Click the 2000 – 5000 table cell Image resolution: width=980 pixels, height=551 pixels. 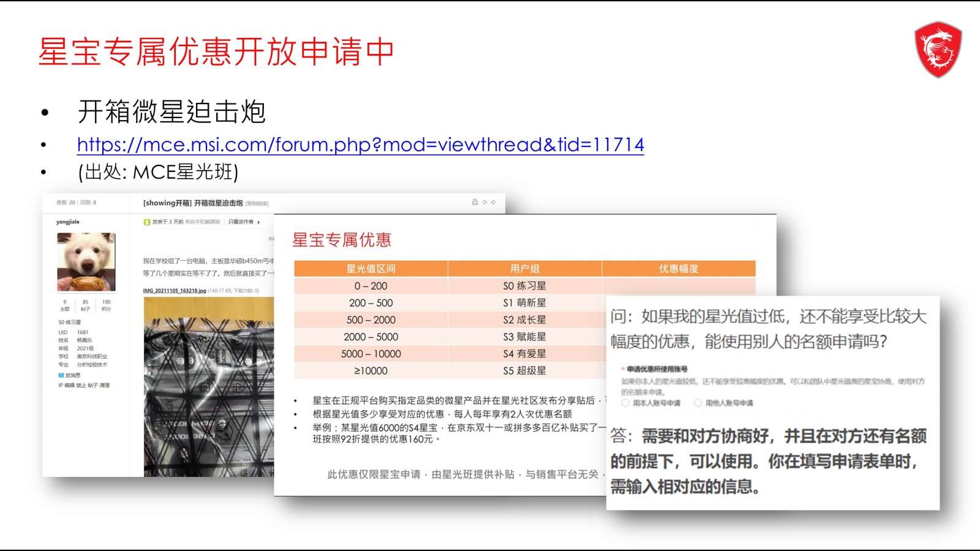371,337
